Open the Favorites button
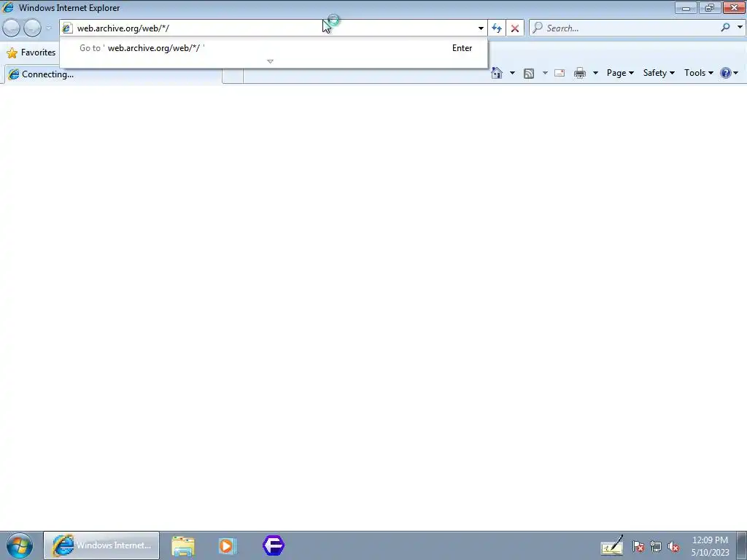This screenshot has height=560, width=747. click(31, 52)
